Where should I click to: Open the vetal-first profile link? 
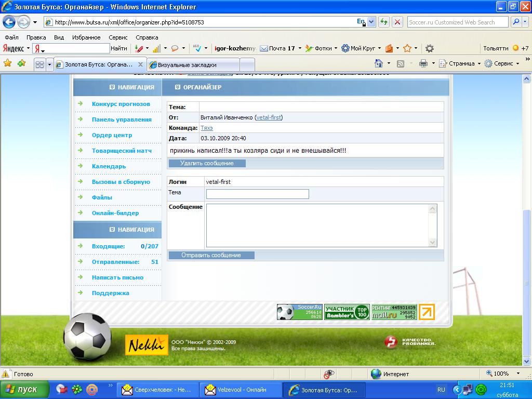point(269,117)
